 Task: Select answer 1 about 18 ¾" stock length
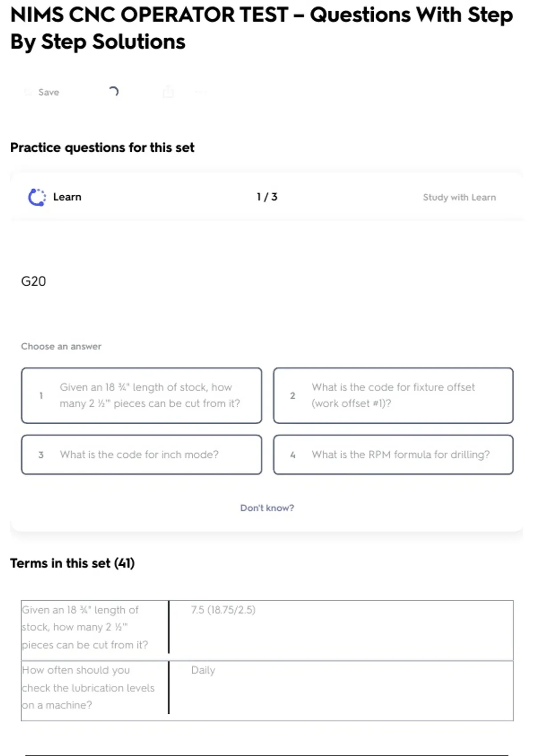click(x=142, y=395)
